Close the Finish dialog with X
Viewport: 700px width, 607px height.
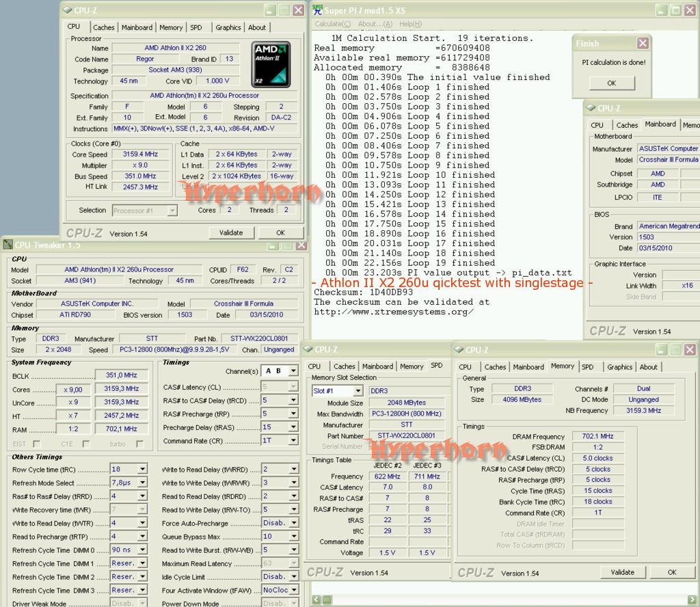click(643, 43)
